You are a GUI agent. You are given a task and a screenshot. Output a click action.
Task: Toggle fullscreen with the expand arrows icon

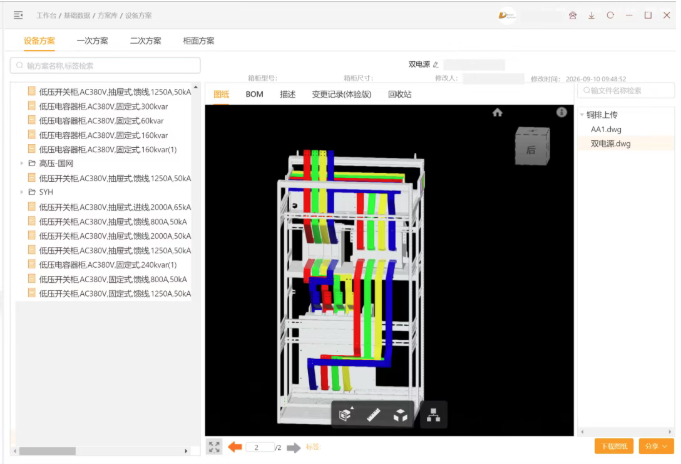click(214, 447)
